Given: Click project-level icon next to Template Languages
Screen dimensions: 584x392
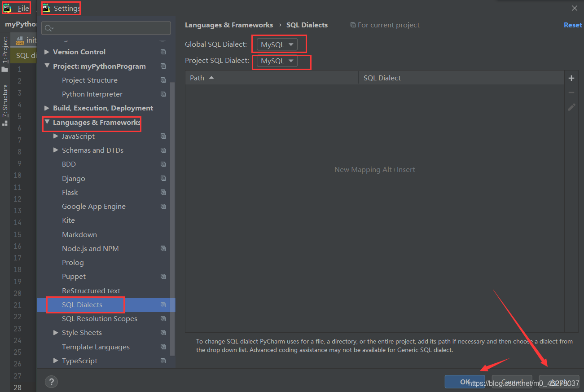Looking at the screenshot, I should [x=163, y=347].
